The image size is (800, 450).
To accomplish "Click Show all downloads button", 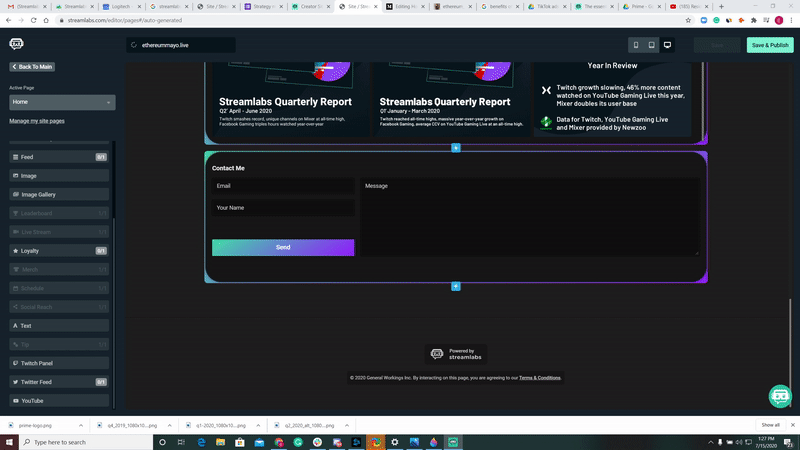I will tap(770, 425).
